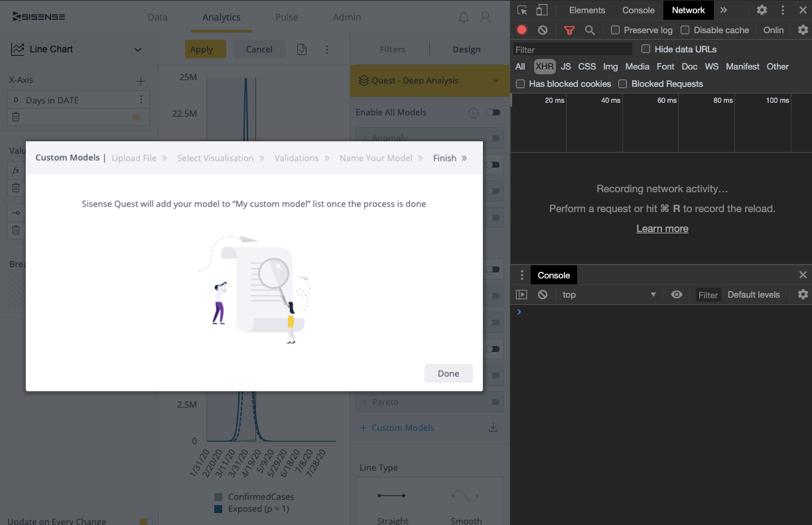This screenshot has height=525, width=812.
Task: Open DevTools customize menu
Action: [x=783, y=10]
